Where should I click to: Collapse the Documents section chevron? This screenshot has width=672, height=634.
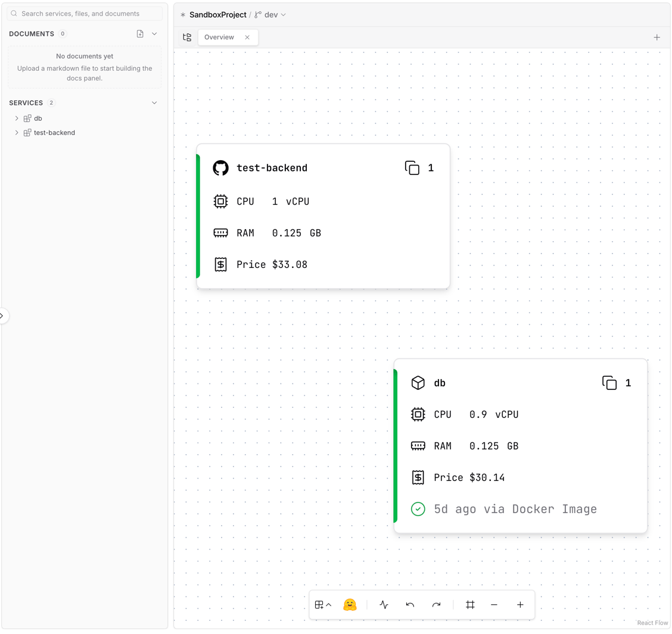click(x=154, y=34)
